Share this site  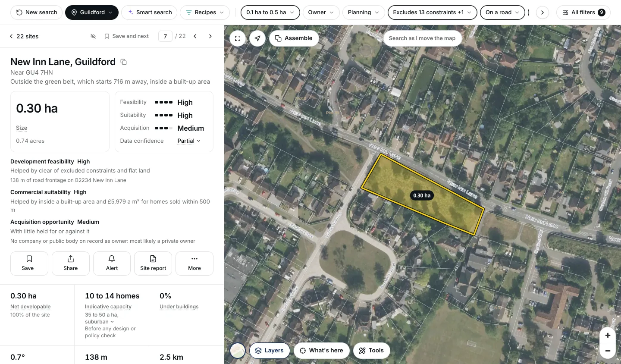click(71, 263)
